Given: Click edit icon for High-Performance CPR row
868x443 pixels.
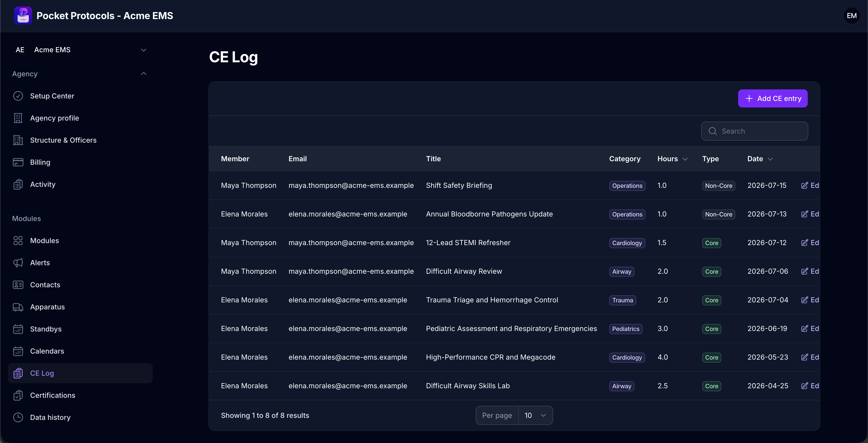Looking at the screenshot, I should point(804,357).
